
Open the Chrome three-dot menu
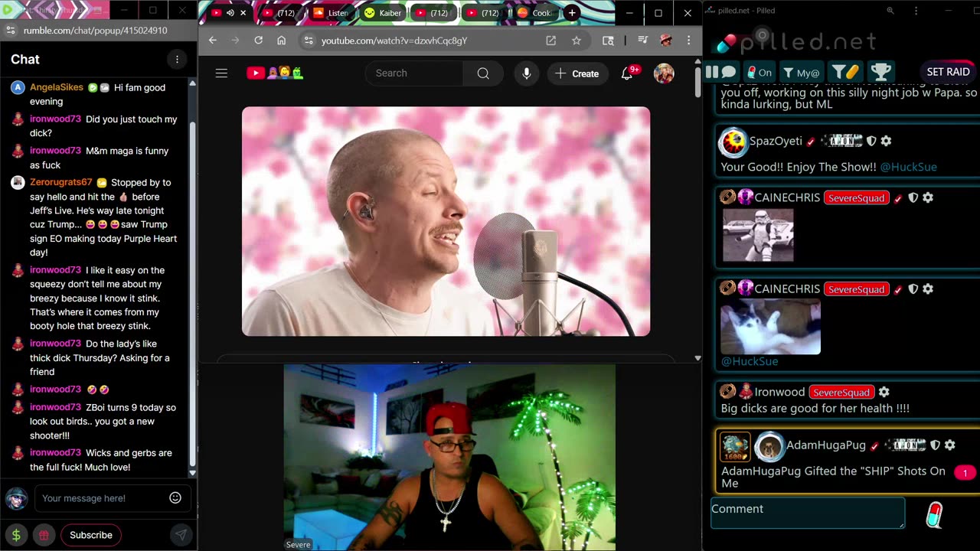[x=688, y=41]
